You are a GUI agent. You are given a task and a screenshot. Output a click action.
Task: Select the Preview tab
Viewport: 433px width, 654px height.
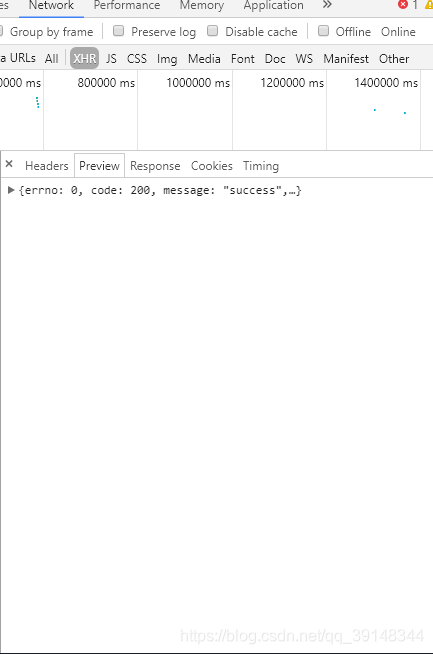(x=99, y=166)
